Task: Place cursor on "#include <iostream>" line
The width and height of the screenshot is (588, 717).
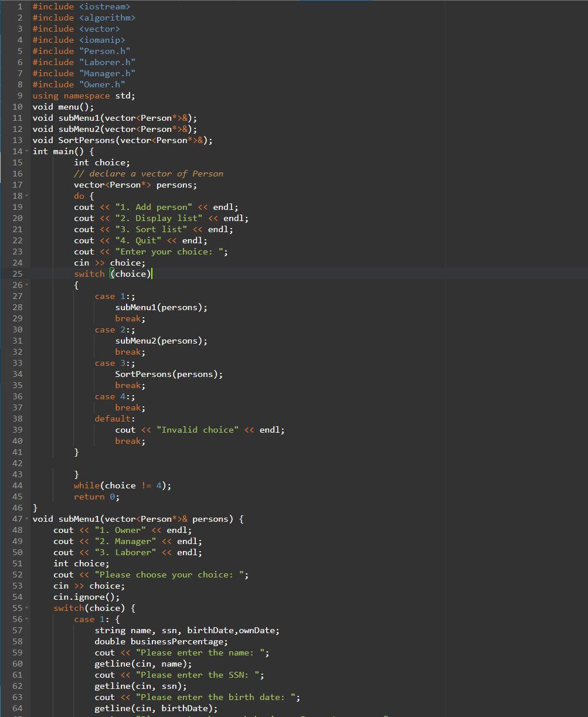Action: [x=81, y=6]
